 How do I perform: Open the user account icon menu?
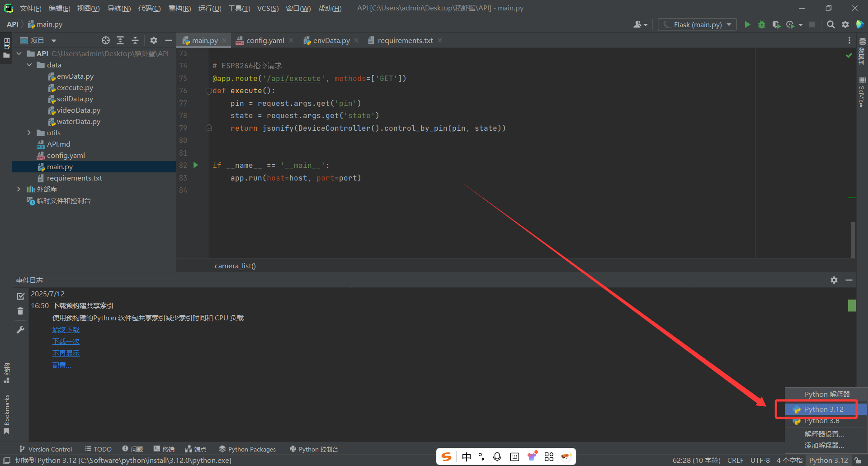pos(640,24)
